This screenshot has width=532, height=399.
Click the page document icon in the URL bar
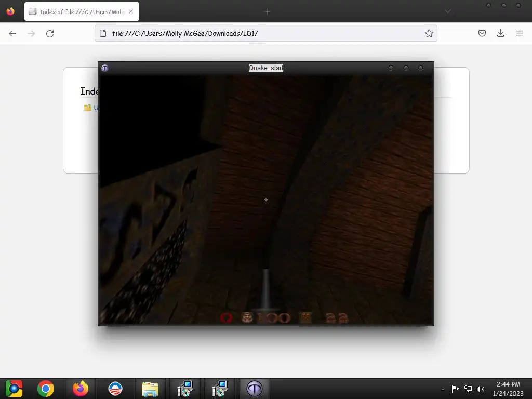click(x=103, y=33)
